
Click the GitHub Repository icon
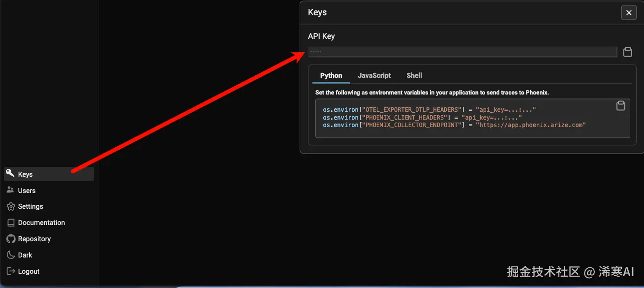tap(10, 239)
